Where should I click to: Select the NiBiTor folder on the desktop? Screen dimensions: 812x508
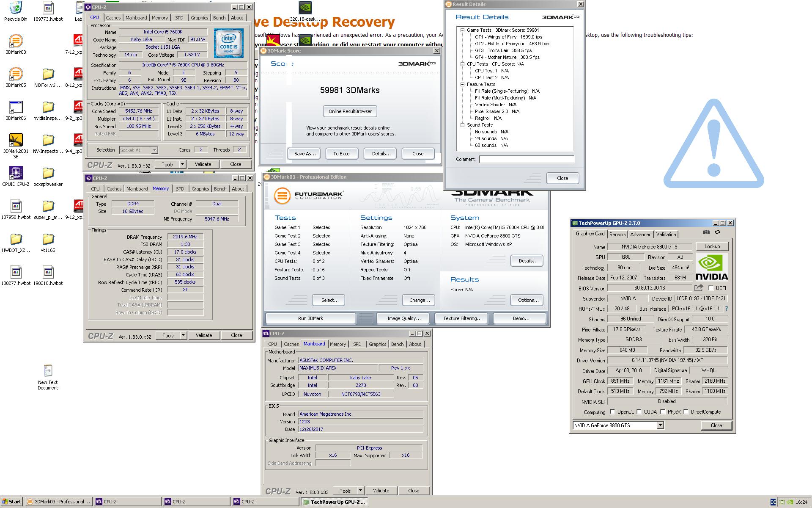pos(48,77)
